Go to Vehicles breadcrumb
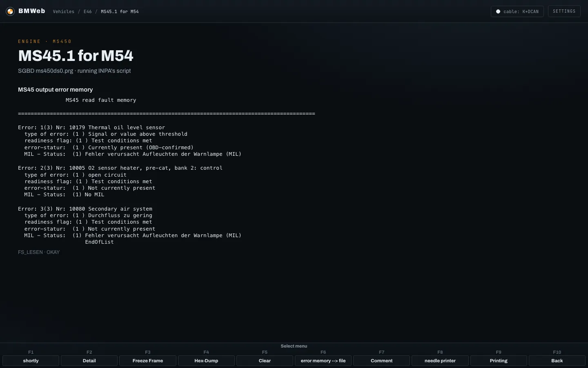This screenshot has height=368, width=588. 64,11
